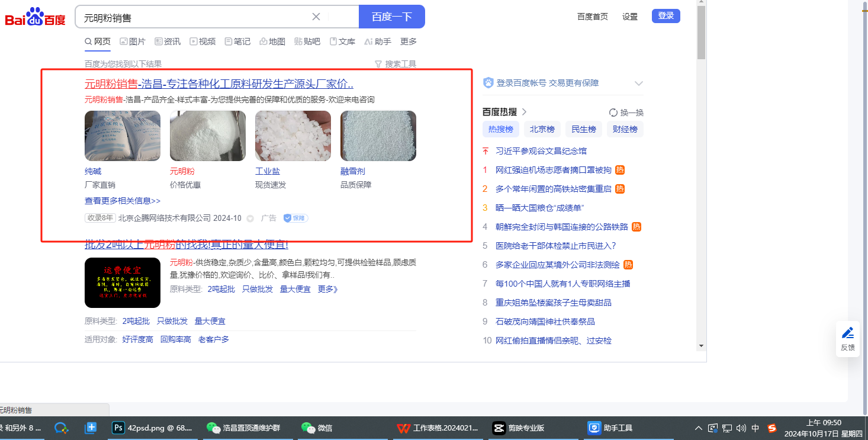The image size is (868, 440).
Task: Expand the 百度热搜 arrow
Action: click(x=524, y=112)
